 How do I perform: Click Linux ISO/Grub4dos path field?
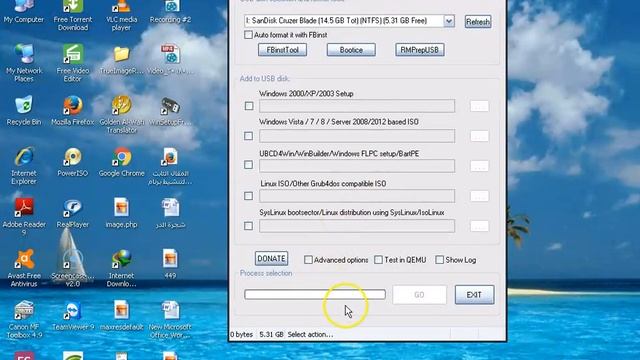[x=357, y=196]
